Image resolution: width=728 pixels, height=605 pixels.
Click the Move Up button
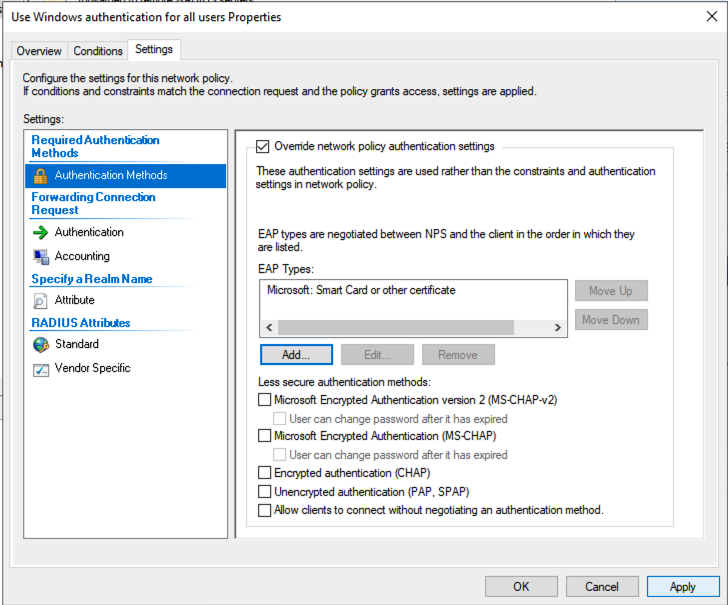click(x=611, y=291)
